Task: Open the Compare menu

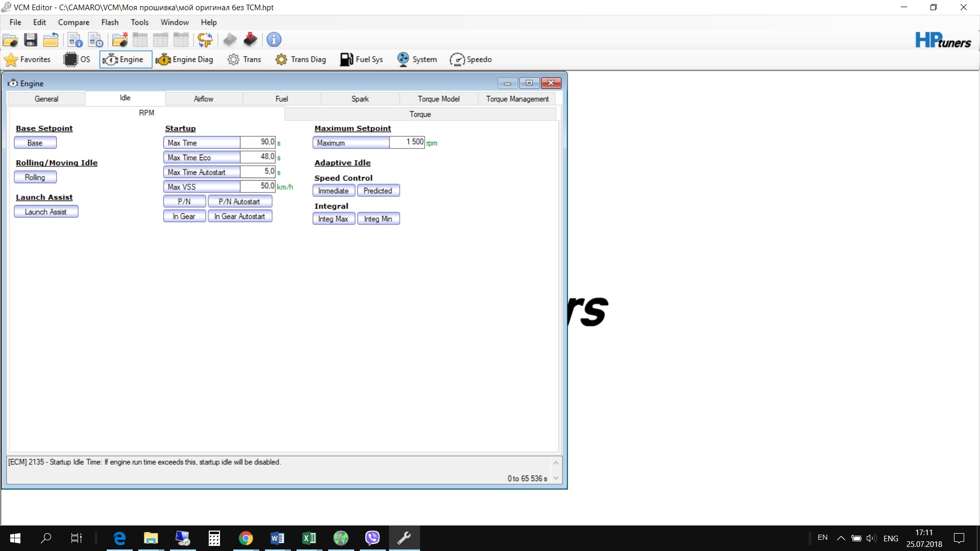Action: (73, 22)
